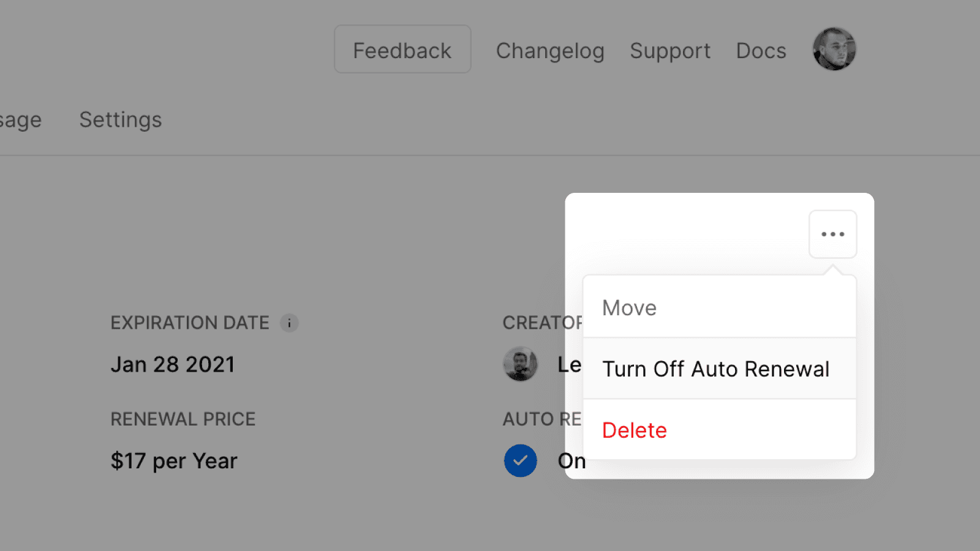Click the Renewal Price label
Image resolution: width=980 pixels, height=551 pixels.
point(183,419)
